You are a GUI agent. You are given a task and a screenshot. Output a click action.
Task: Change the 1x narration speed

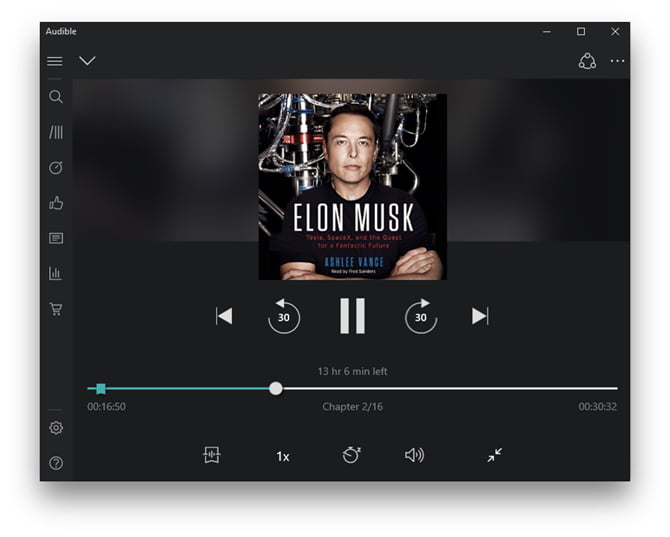[283, 456]
